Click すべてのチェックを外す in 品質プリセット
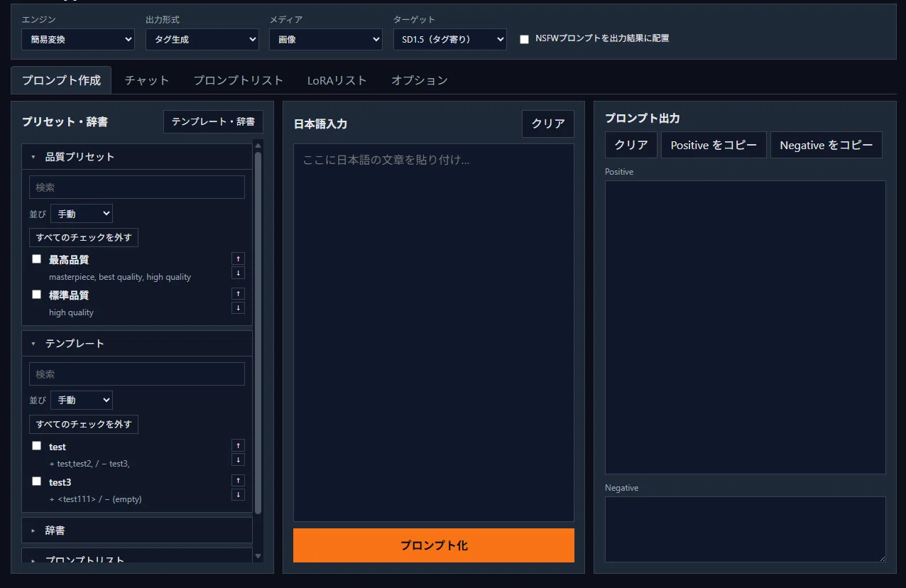 [84, 237]
